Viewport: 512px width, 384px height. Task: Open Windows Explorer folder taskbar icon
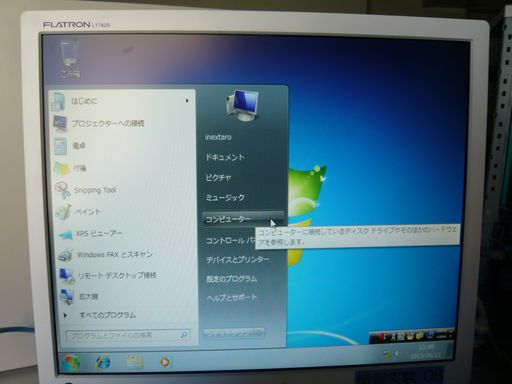[x=134, y=362]
